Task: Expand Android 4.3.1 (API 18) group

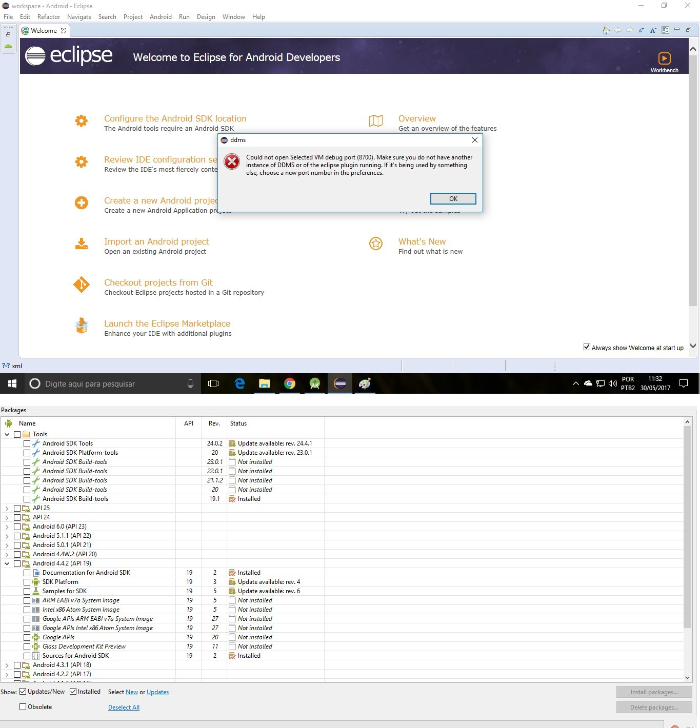Action: click(x=7, y=665)
